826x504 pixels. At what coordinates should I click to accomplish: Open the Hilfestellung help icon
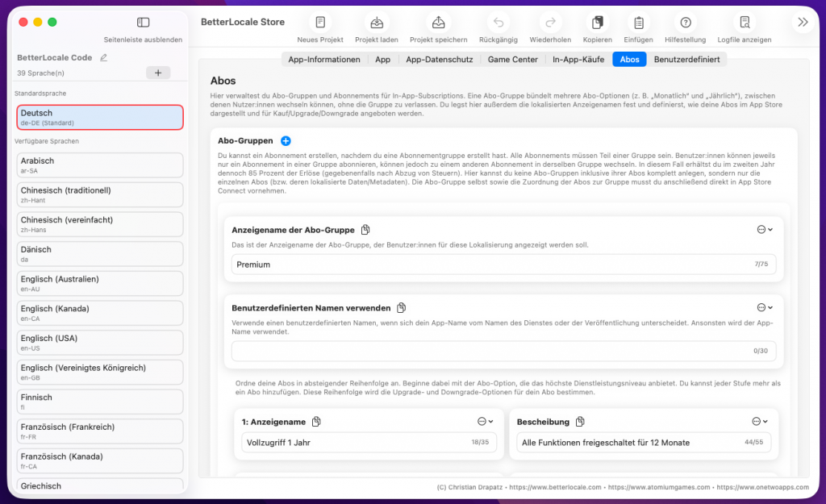pyautogui.click(x=686, y=23)
